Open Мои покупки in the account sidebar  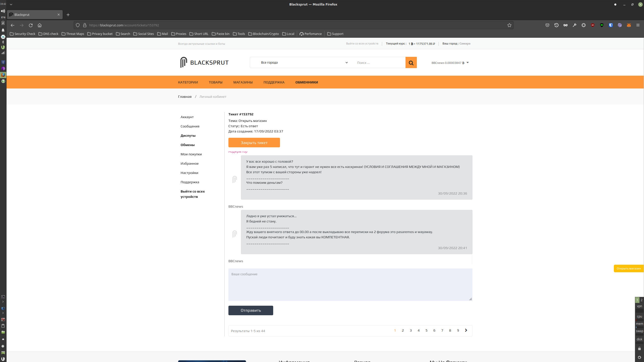[191, 154]
